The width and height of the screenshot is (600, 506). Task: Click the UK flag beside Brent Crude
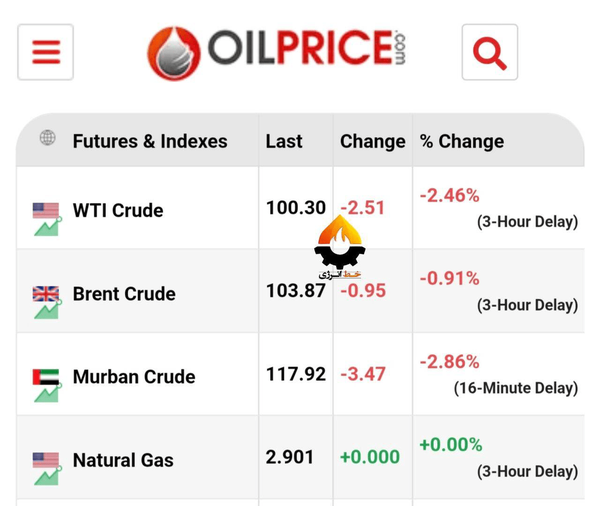click(x=46, y=294)
